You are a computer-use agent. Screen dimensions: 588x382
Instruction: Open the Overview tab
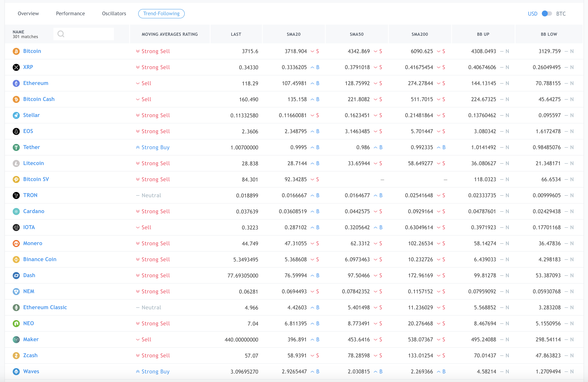(x=28, y=13)
